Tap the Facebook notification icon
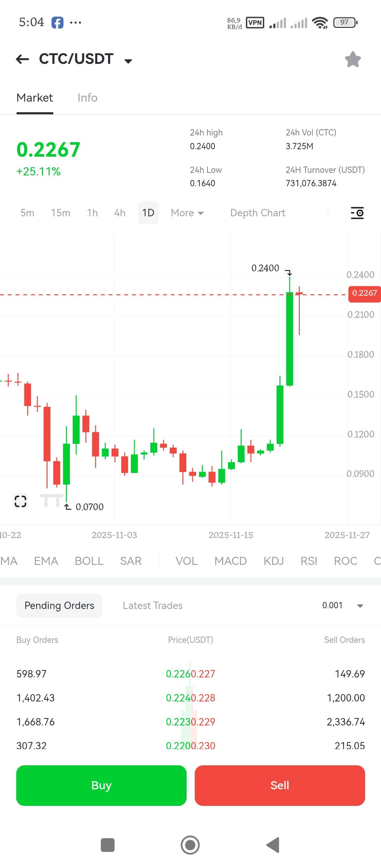Image resolution: width=381 pixels, height=868 pixels. pos(58,23)
